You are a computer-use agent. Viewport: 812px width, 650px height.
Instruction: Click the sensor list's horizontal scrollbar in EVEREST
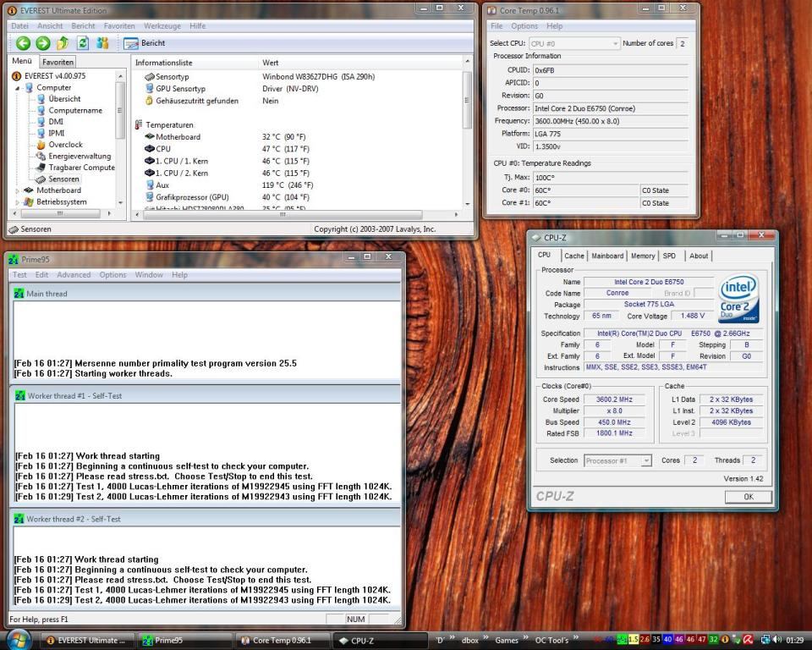296,214
